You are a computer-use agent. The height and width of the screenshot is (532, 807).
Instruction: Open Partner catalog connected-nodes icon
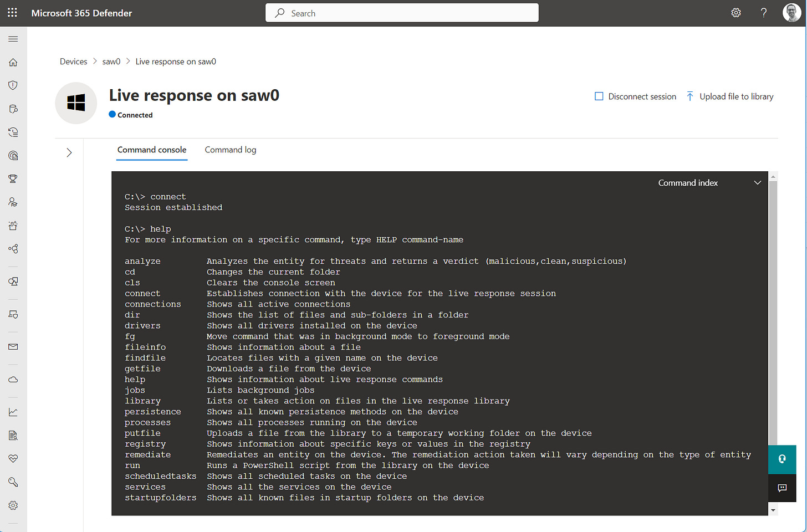tap(13, 248)
